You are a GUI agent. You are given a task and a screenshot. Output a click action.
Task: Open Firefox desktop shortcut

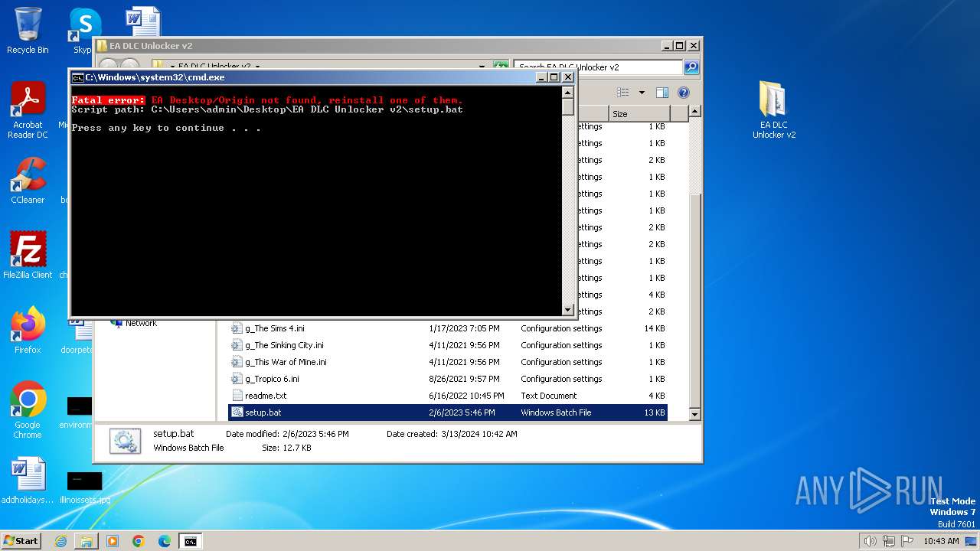pos(28,330)
